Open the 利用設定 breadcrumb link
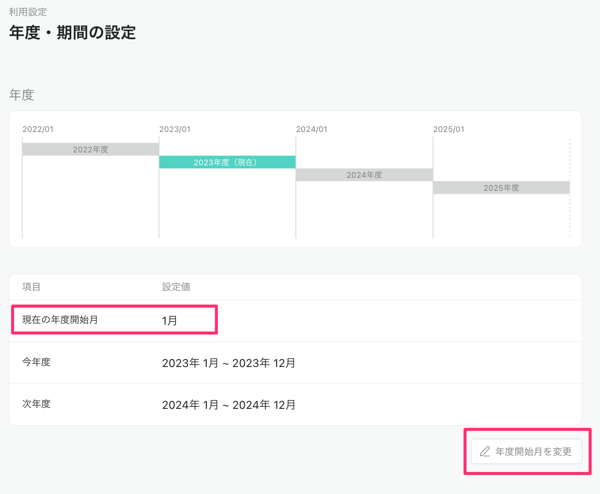Viewport: 600px width, 494px height. click(28, 12)
